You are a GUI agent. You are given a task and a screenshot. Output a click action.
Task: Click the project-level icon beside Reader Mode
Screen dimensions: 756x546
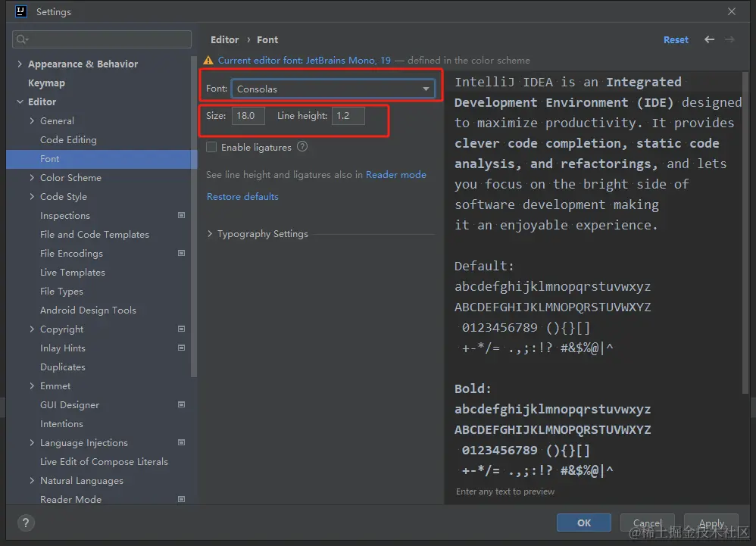click(x=181, y=499)
